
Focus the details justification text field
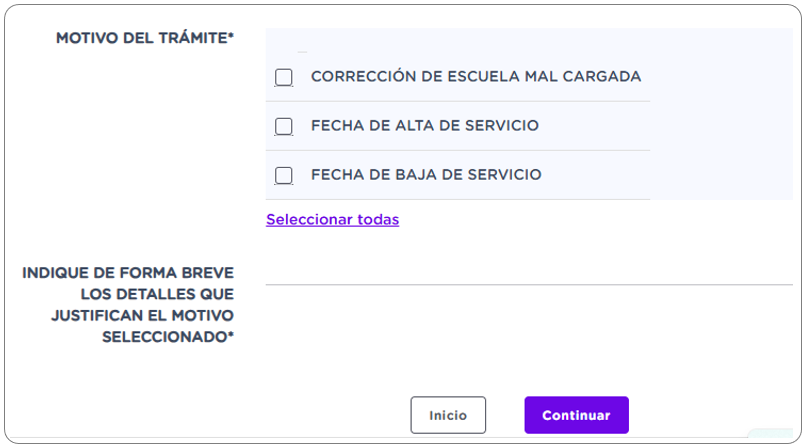click(528, 272)
